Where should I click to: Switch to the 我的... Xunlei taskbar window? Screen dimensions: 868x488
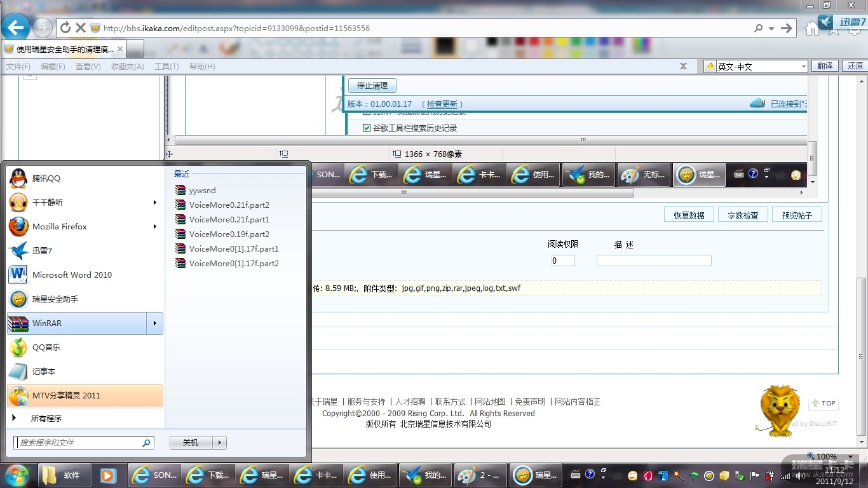tap(424, 475)
